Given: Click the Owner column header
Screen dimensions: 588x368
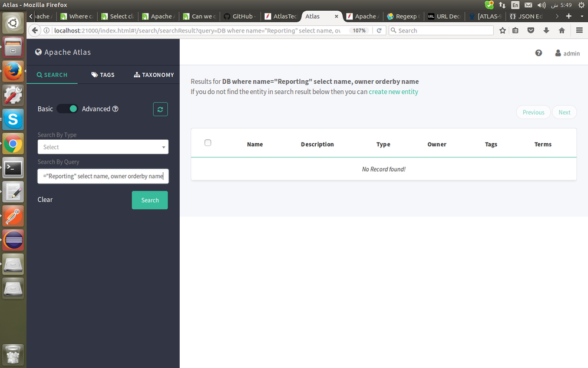Looking at the screenshot, I should tap(437, 144).
